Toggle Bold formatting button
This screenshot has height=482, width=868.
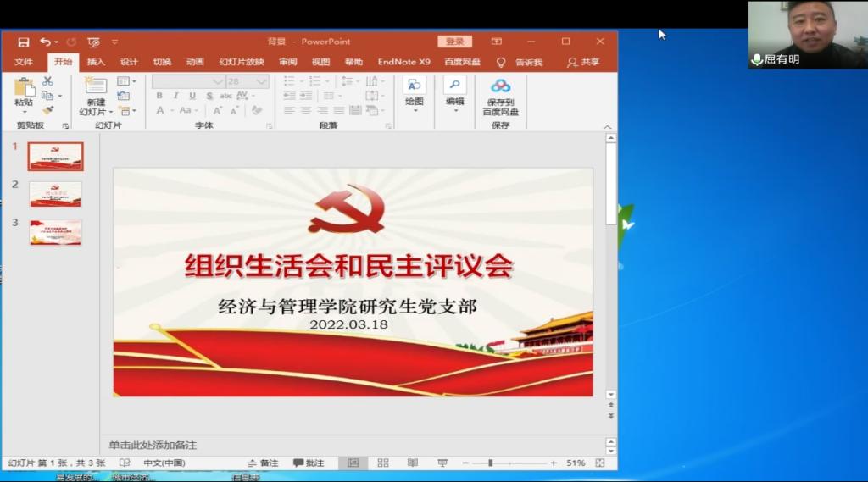pos(159,96)
